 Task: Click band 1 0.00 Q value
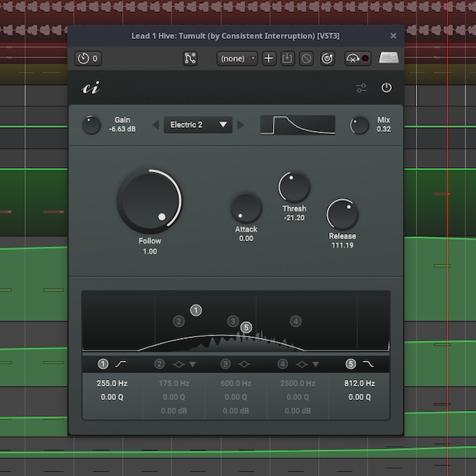point(112,397)
